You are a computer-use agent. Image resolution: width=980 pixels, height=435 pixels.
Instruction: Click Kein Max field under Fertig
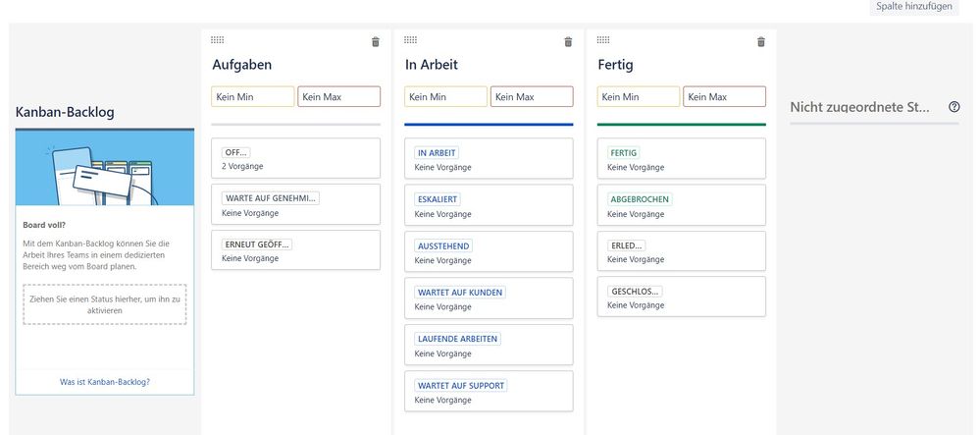724,97
